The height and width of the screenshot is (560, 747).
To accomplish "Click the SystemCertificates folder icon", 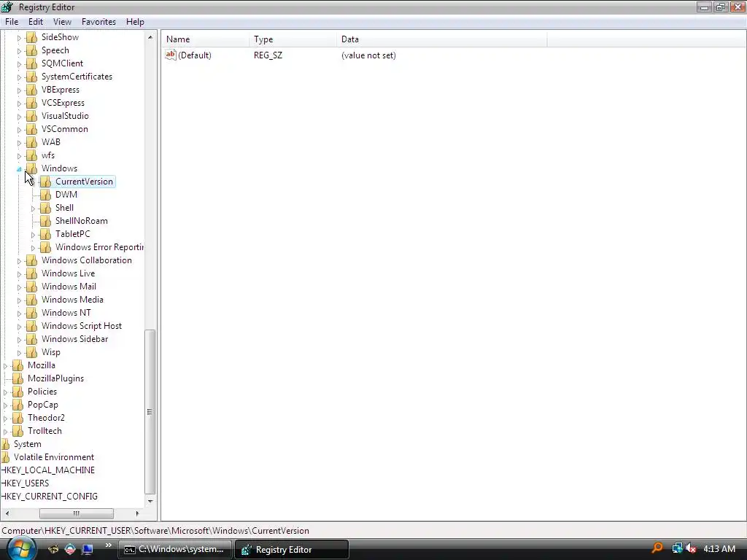I will point(31,77).
